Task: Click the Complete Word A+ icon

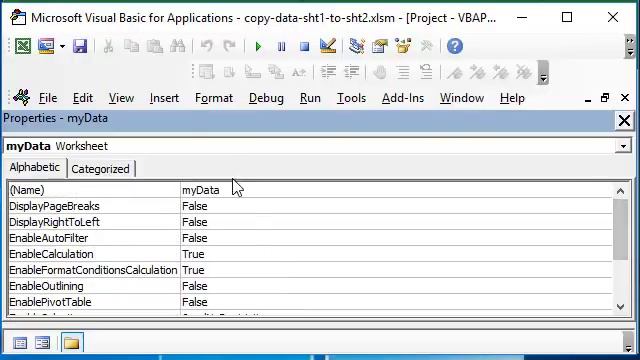Action: 299,72
